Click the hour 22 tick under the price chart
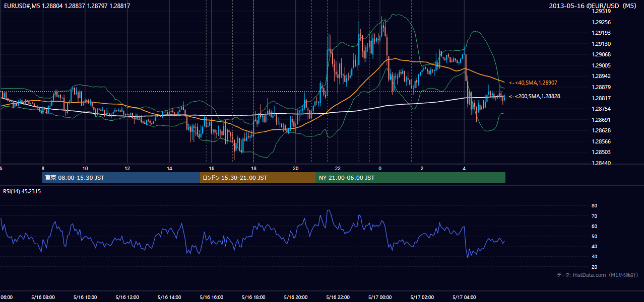 coord(338,168)
